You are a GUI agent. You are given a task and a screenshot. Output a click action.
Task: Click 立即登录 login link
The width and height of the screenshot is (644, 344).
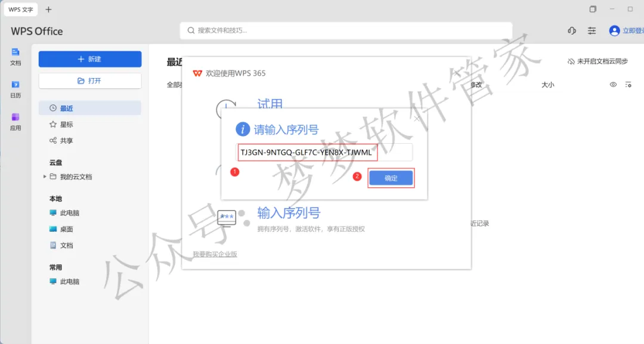633,31
